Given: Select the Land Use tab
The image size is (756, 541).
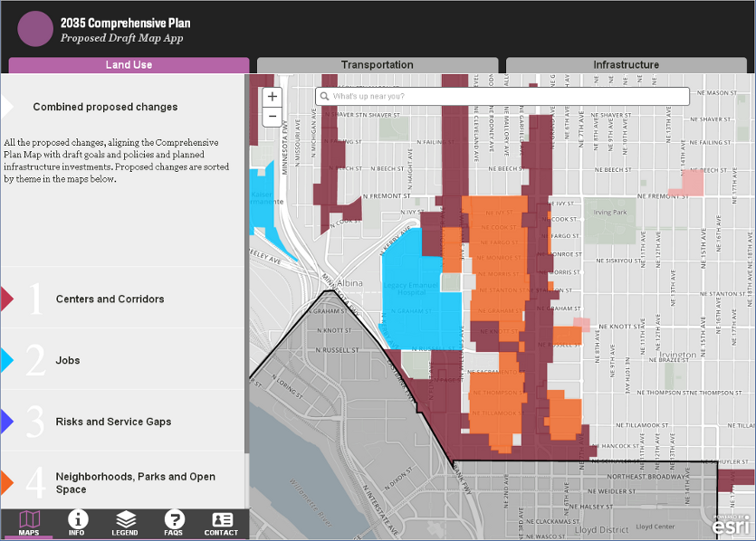Looking at the screenshot, I should 129,65.
